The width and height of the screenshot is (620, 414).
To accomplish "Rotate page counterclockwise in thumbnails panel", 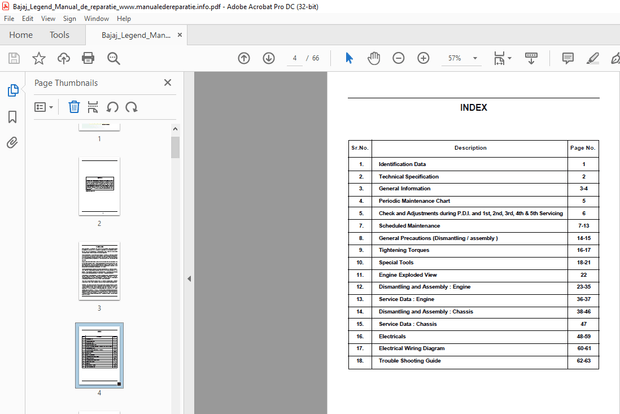I will point(112,106).
